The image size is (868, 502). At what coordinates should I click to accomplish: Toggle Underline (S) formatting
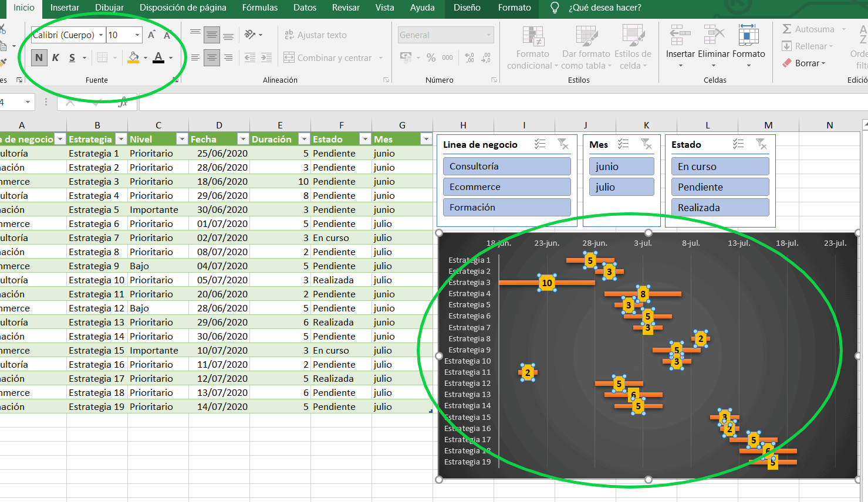coord(72,57)
